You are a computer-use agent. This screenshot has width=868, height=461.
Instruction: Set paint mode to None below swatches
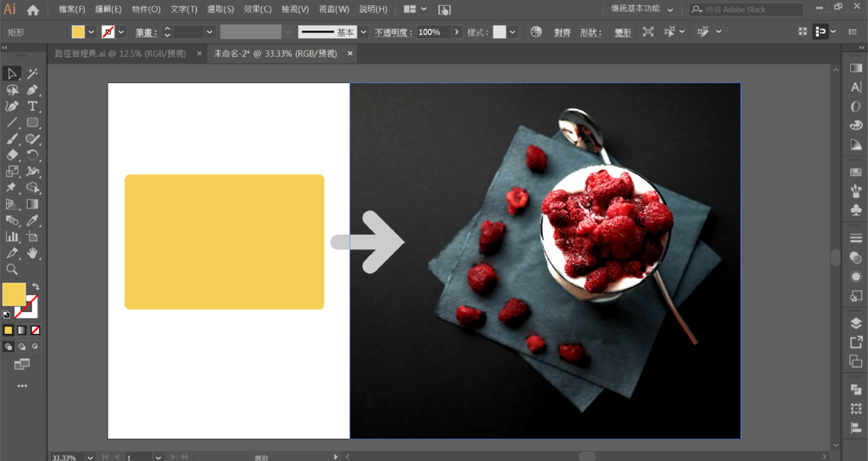[x=36, y=330]
